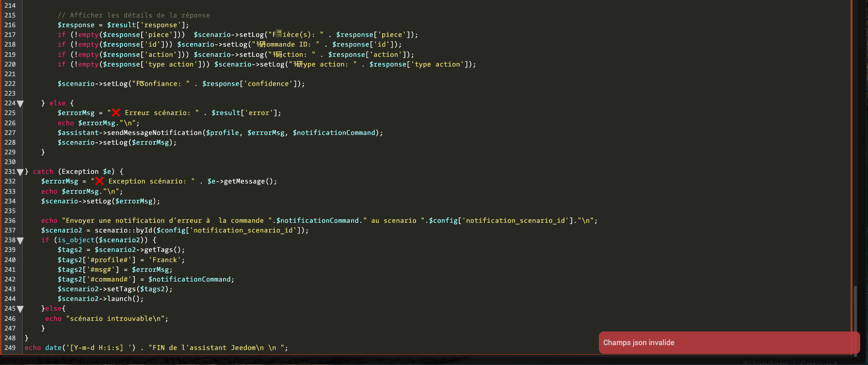Click the comment "// Afficher les détails de la réponse"
868x365 pixels.
click(134, 15)
